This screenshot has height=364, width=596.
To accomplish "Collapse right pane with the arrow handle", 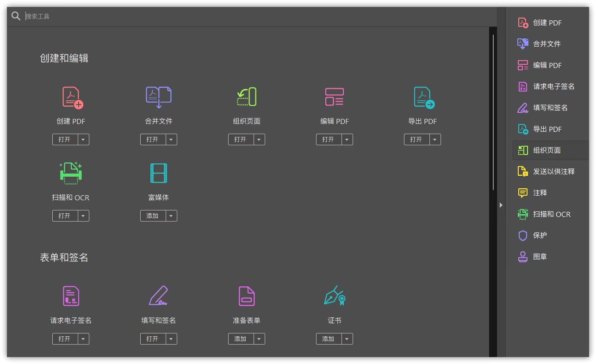I will (501, 205).
